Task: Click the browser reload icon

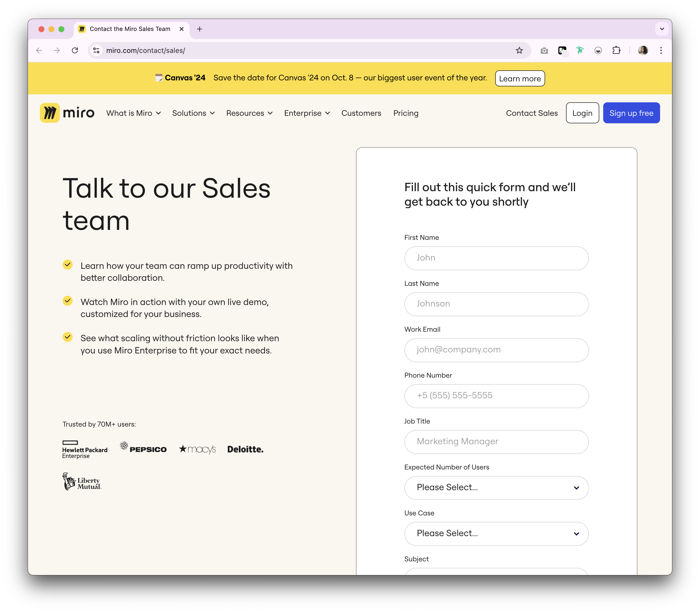Action: tap(75, 51)
